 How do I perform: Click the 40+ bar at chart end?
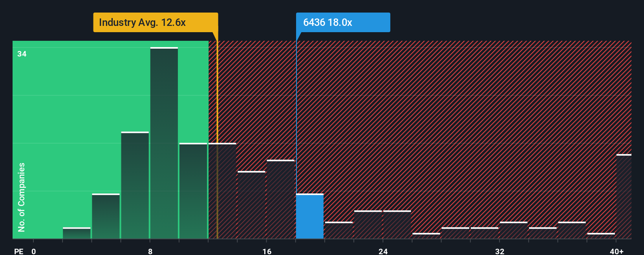[624, 197]
